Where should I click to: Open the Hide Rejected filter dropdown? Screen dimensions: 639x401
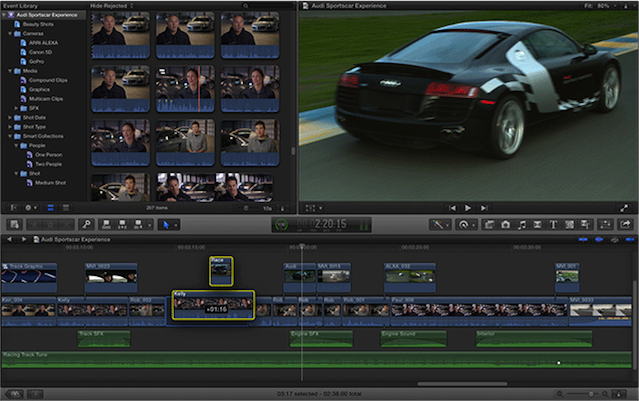point(111,6)
